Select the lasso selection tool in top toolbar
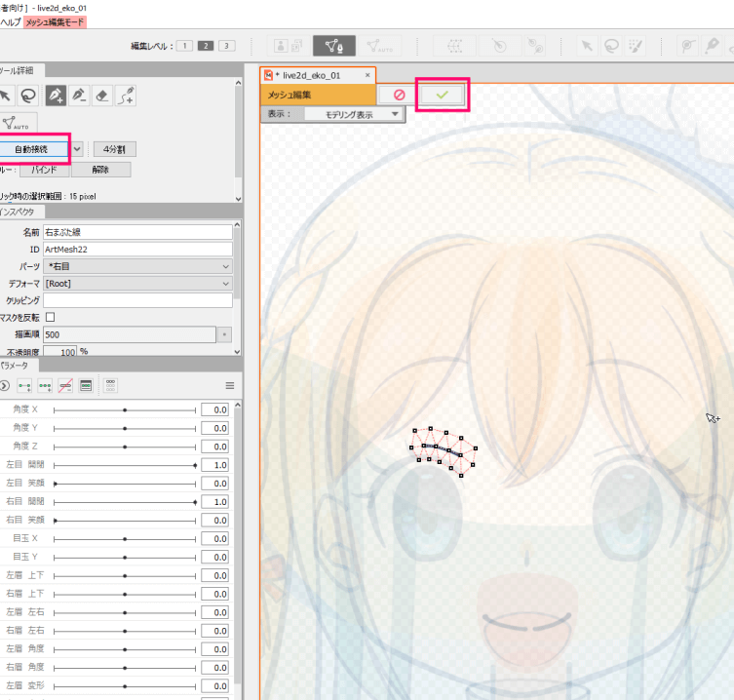The height and width of the screenshot is (700, 734). point(611,46)
